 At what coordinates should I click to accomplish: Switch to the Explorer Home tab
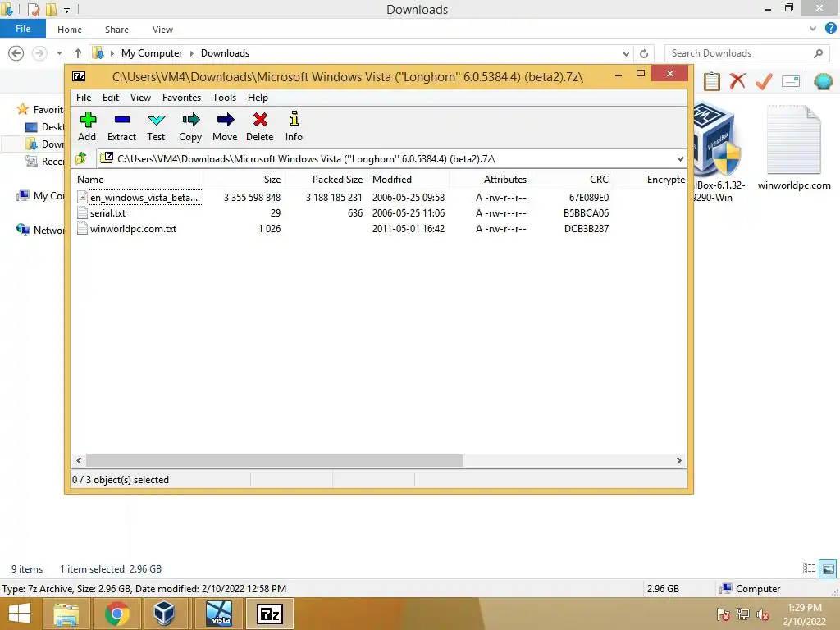coord(70,30)
